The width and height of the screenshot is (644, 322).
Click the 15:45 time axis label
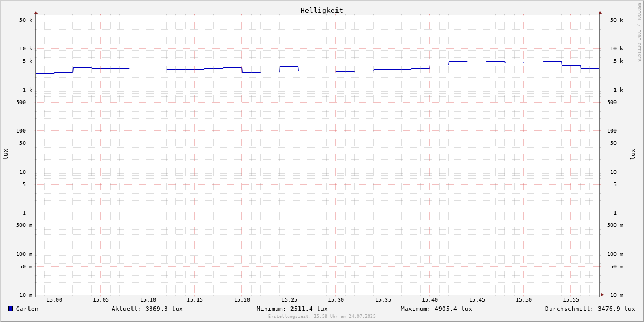coord(477,300)
